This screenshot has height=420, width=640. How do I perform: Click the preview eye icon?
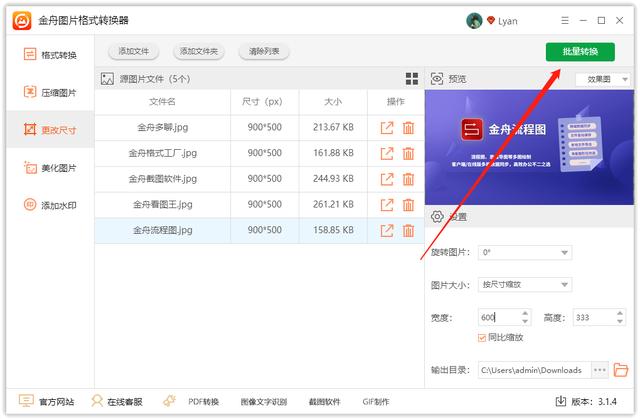(x=437, y=79)
